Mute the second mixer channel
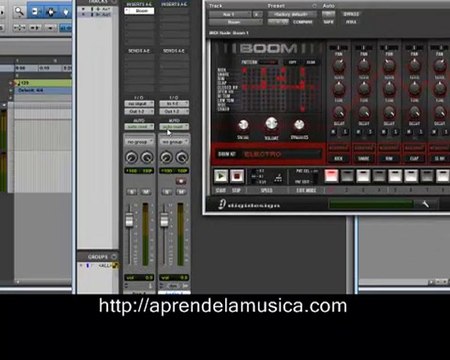The image size is (450, 360). click(x=181, y=192)
